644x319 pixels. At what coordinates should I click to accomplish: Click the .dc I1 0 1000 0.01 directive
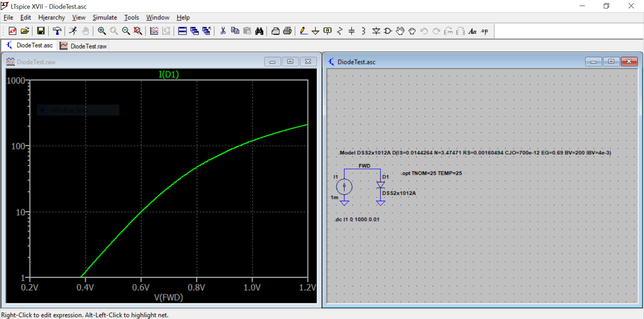pyautogui.click(x=357, y=220)
